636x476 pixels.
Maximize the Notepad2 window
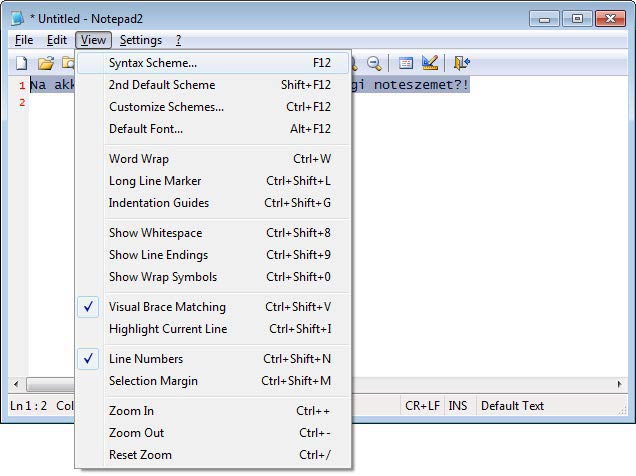[x=577, y=19]
